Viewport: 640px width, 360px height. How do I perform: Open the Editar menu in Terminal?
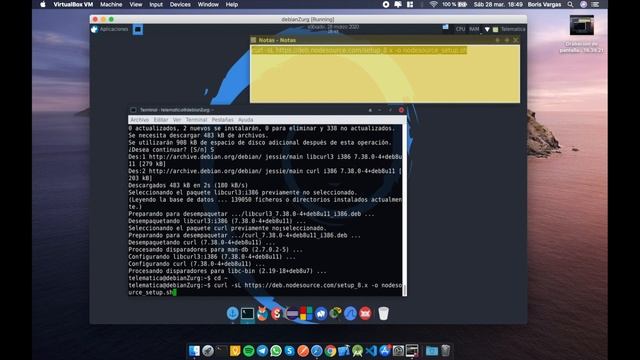click(x=161, y=120)
